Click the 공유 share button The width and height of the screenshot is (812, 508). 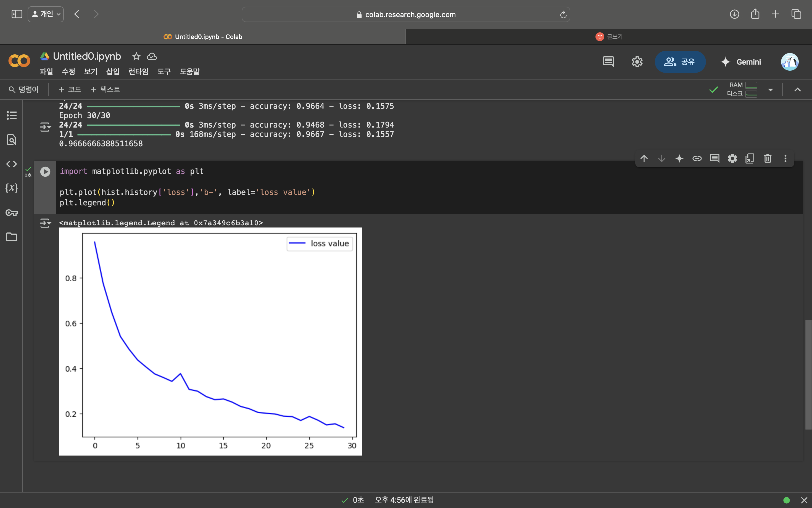coord(680,62)
